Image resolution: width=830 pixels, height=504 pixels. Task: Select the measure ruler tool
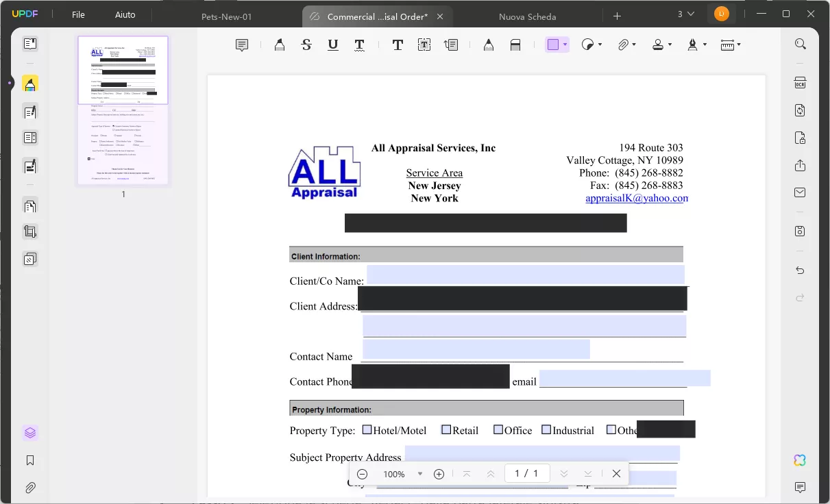coord(727,45)
